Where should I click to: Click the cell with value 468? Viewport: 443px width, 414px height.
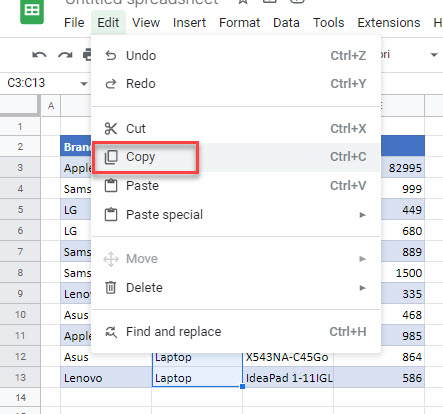tap(403, 314)
